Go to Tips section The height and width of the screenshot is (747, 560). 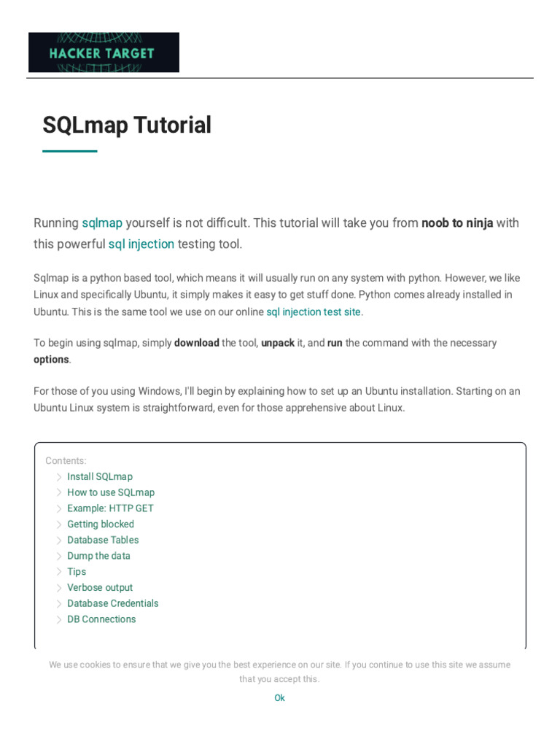(77, 572)
